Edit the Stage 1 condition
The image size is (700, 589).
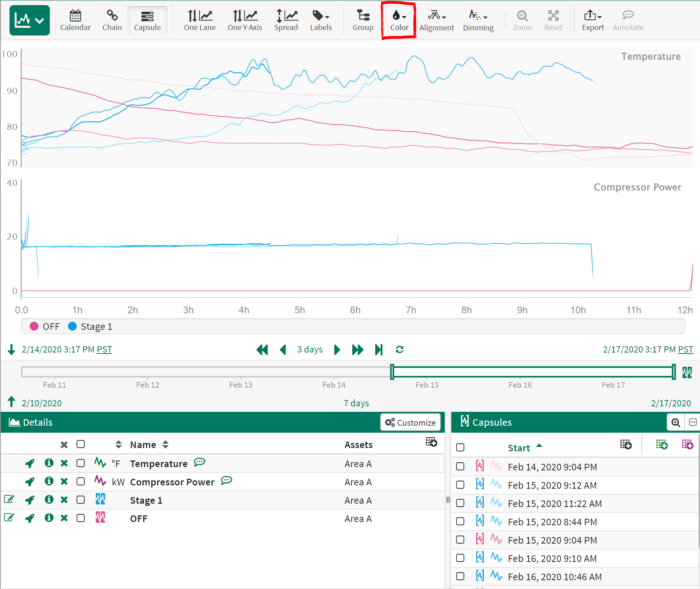[x=9, y=500]
